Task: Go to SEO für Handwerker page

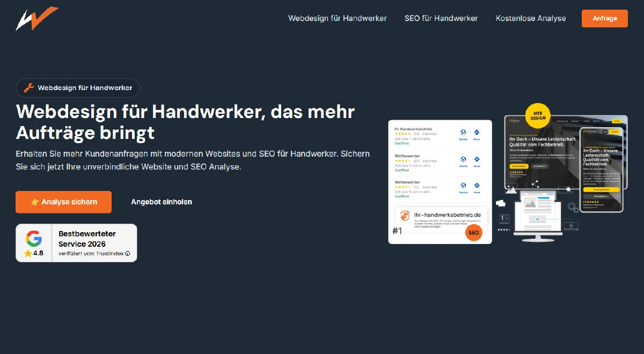Action: pos(441,18)
